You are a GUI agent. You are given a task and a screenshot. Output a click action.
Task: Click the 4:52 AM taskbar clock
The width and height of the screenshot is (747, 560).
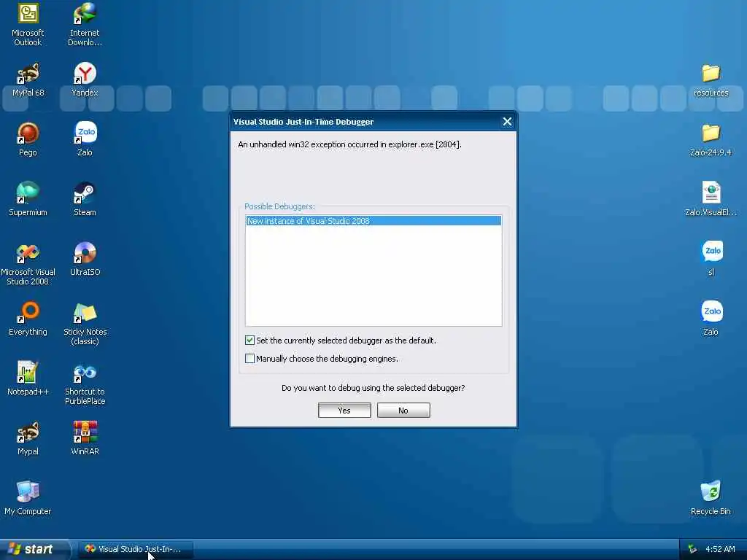pyautogui.click(x=720, y=549)
